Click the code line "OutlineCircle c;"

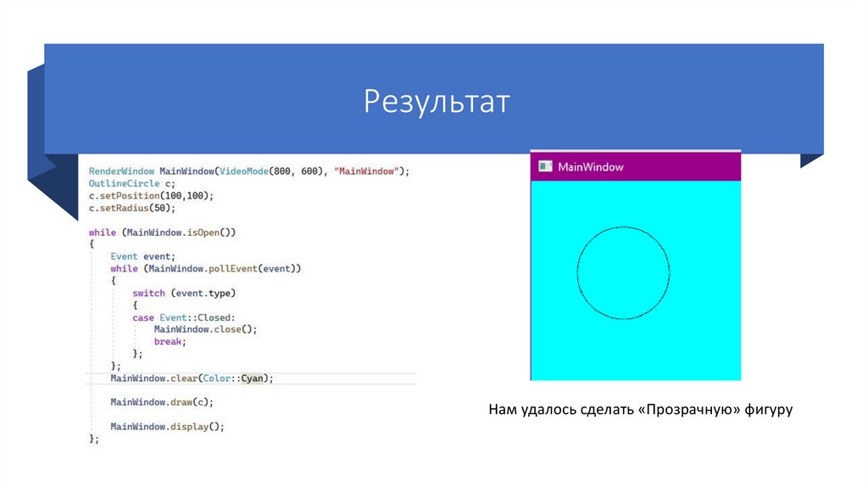[131, 183]
